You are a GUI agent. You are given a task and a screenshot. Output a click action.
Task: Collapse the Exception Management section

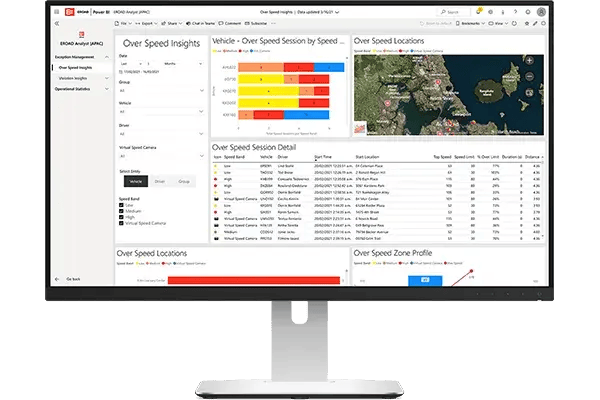pyautogui.click(x=107, y=57)
